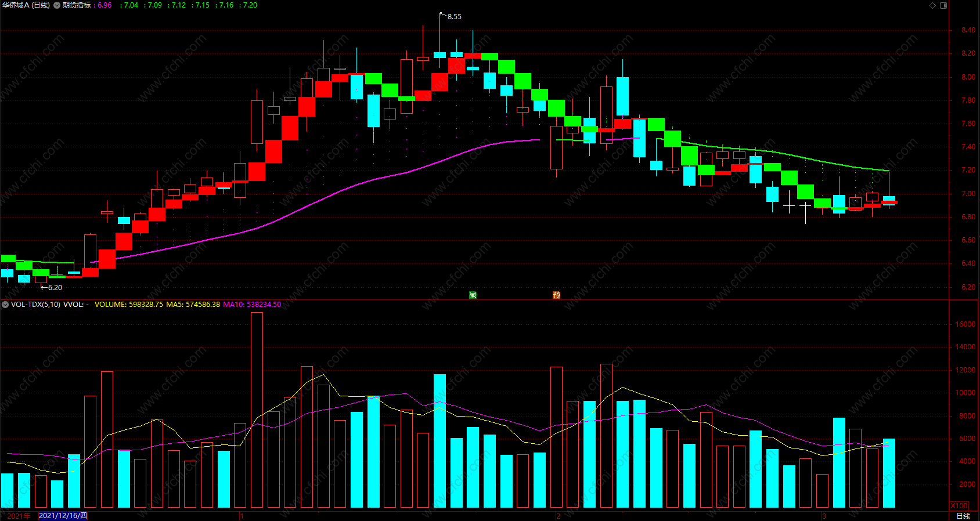Click the VVOL: - readout
Screen dimensions: 980x521
coord(76,305)
